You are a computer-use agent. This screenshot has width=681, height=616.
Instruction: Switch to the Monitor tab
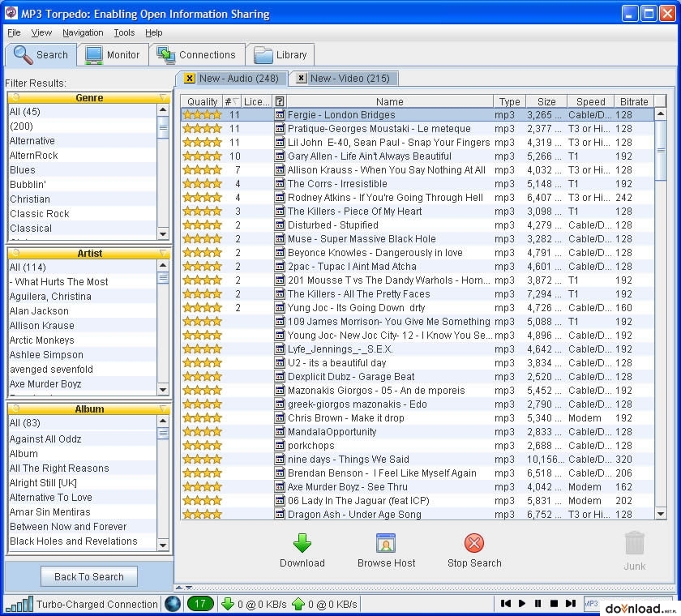pos(113,54)
